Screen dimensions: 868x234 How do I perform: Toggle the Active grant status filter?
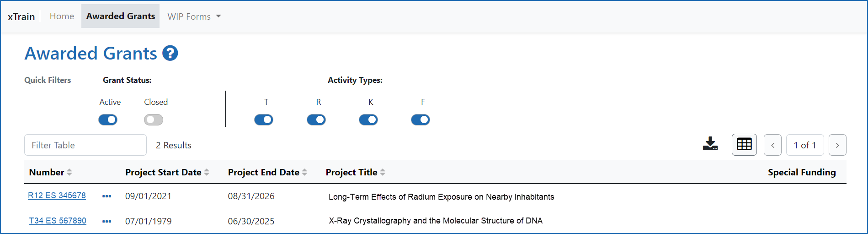(x=108, y=120)
